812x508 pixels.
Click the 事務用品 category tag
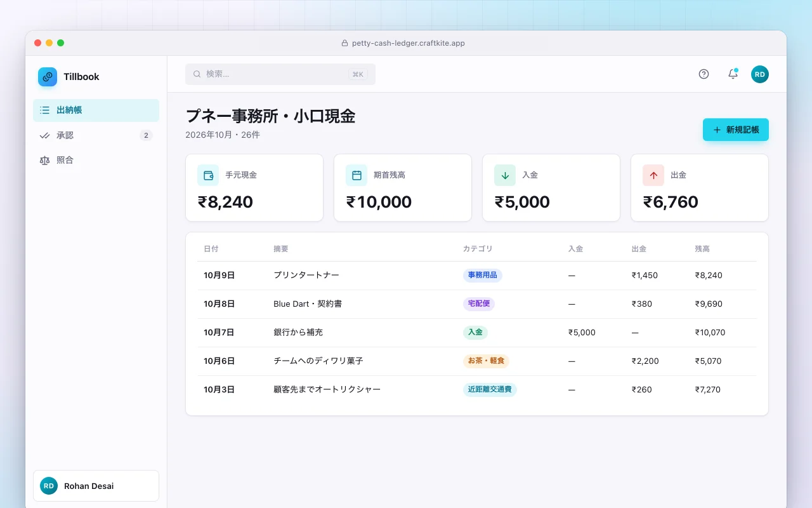pos(483,276)
